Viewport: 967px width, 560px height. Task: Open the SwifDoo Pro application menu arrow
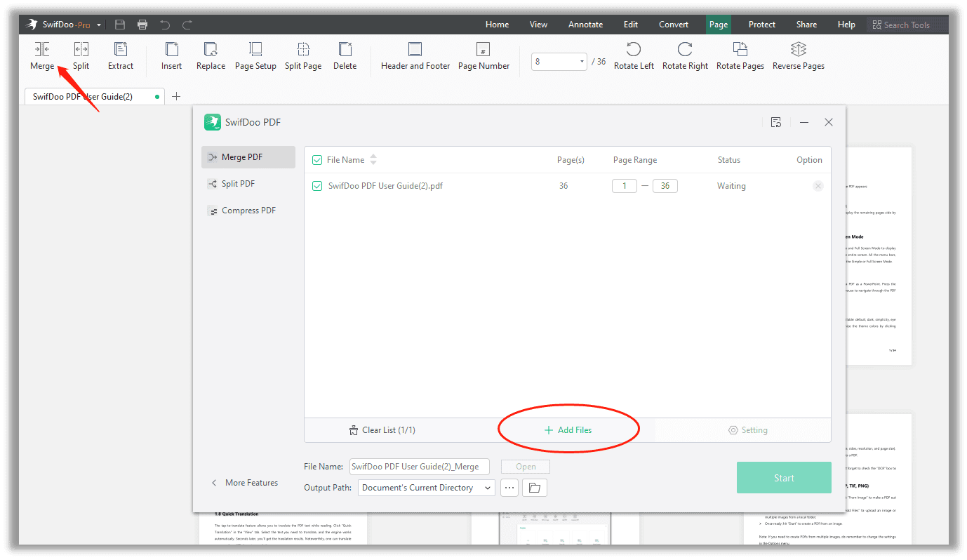click(99, 25)
